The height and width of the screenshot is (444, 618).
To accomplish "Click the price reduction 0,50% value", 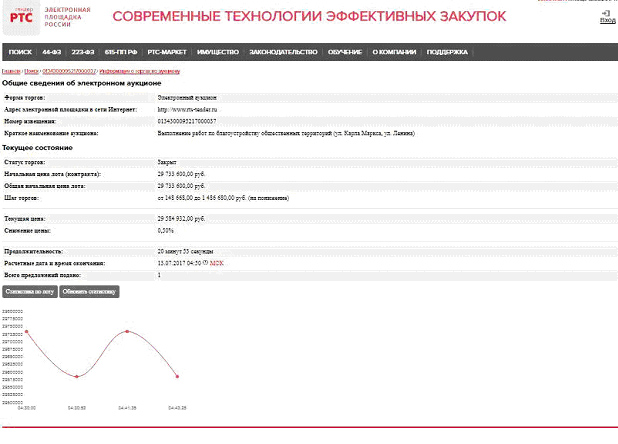I will (166, 230).
